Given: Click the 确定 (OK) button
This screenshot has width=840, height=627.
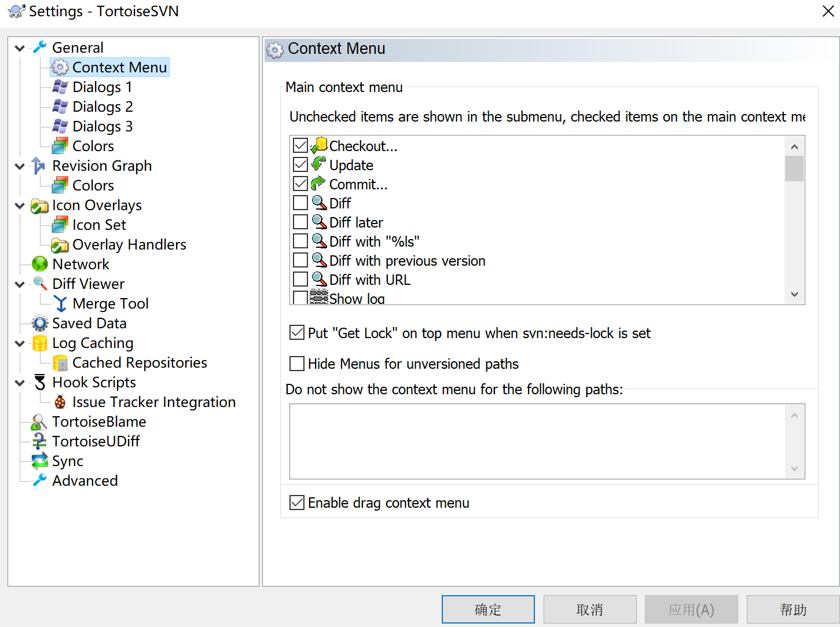Looking at the screenshot, I should pyautogui.click(x=488, y=610).
